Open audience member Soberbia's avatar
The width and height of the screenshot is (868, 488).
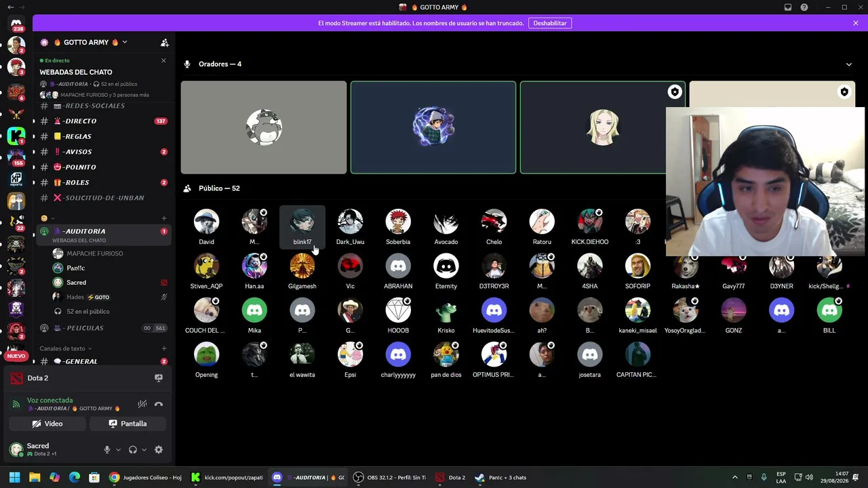tap(398, 222)
